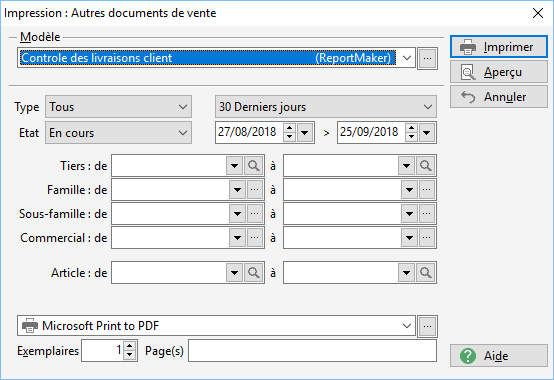The height and width of the screenshot is (380, 554).
Task: Open the Modèle dropdown list
Action: (x=407, y=58)
